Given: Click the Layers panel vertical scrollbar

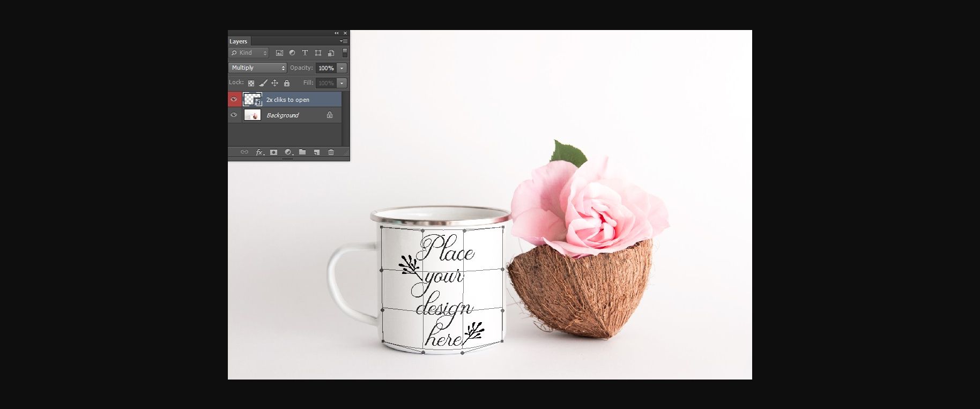Looking at the screenshot, I should click(x=346, y=118).
